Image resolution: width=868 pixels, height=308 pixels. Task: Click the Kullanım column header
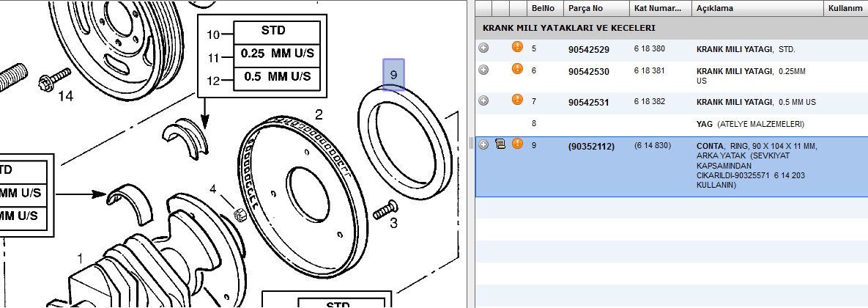[x=846, y=8]
